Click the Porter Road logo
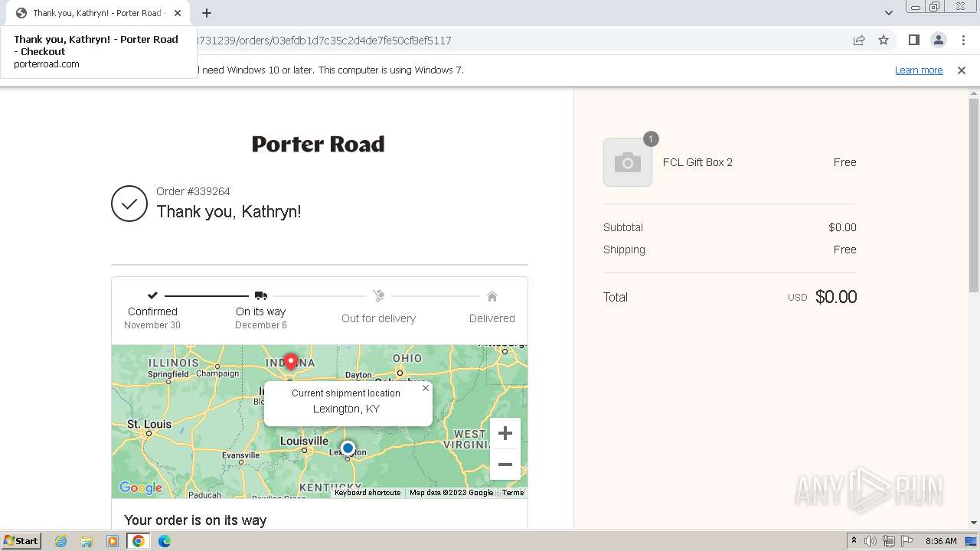 pyautogui.click(x=318, y=144)
